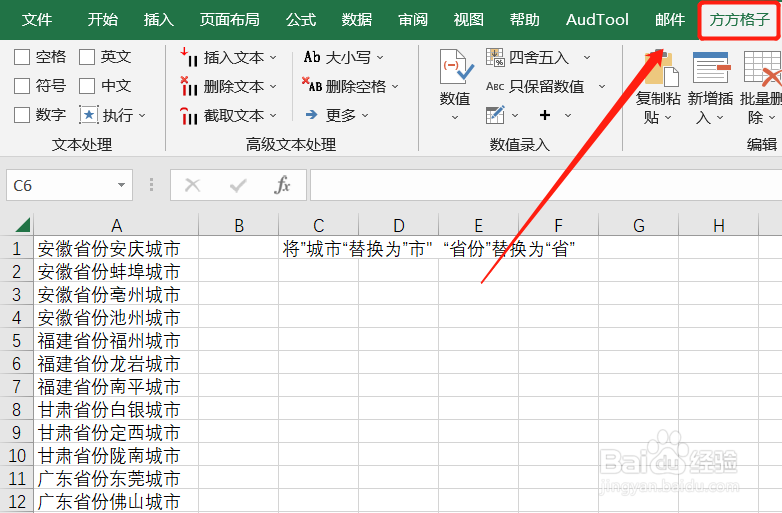Expand the 删除文本 dropdown arrow
This screenshot has height=513, width=782.
273,87
